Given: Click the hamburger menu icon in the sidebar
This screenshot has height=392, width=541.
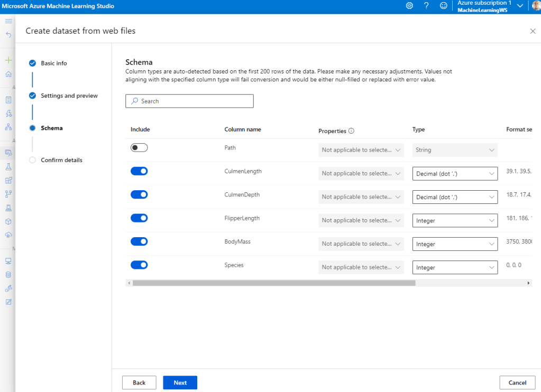Looking at the screenshot, I should coord(8,21).
